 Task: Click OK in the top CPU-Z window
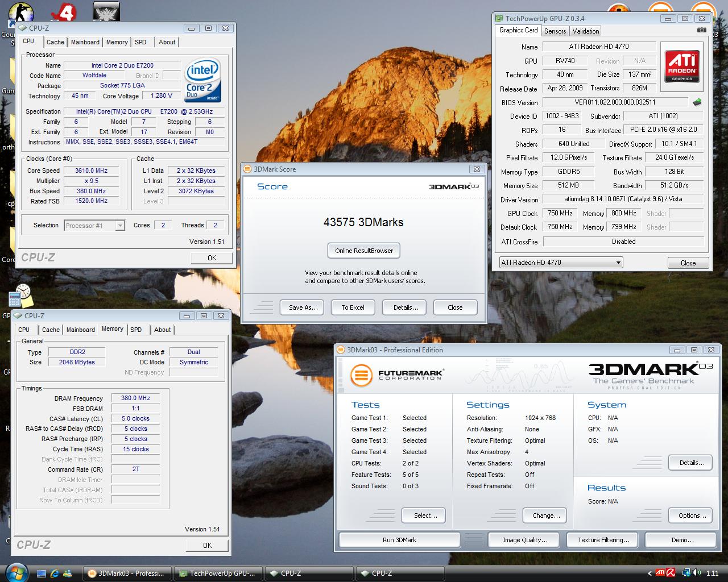[x=212, y=257]
